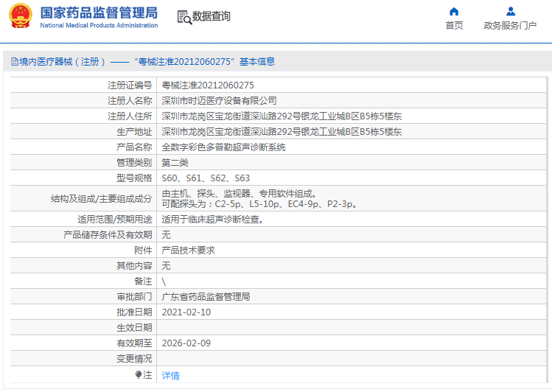The image size is (552, 392).
Task: Click probe list C2-5p、L5-10p line
Action: point(260,204)
